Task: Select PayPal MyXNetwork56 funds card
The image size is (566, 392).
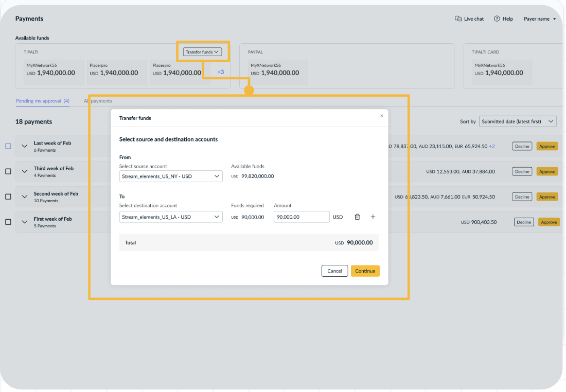Action: click(x=278, y=72)
